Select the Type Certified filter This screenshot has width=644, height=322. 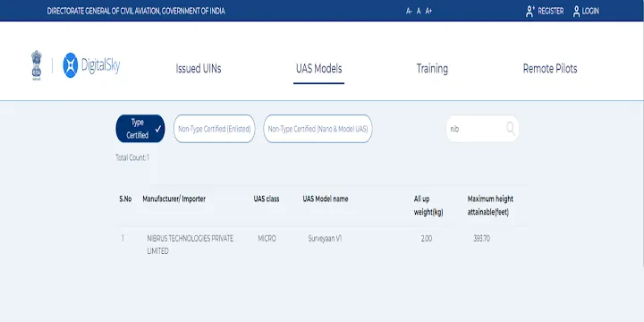point(140,129)
